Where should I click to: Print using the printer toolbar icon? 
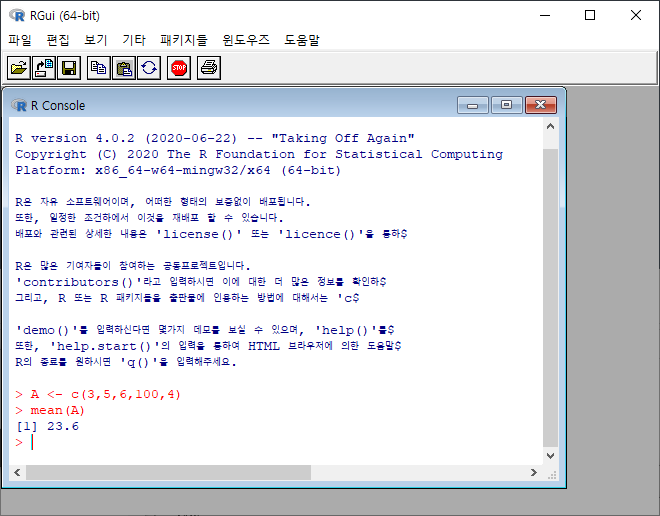209,68
